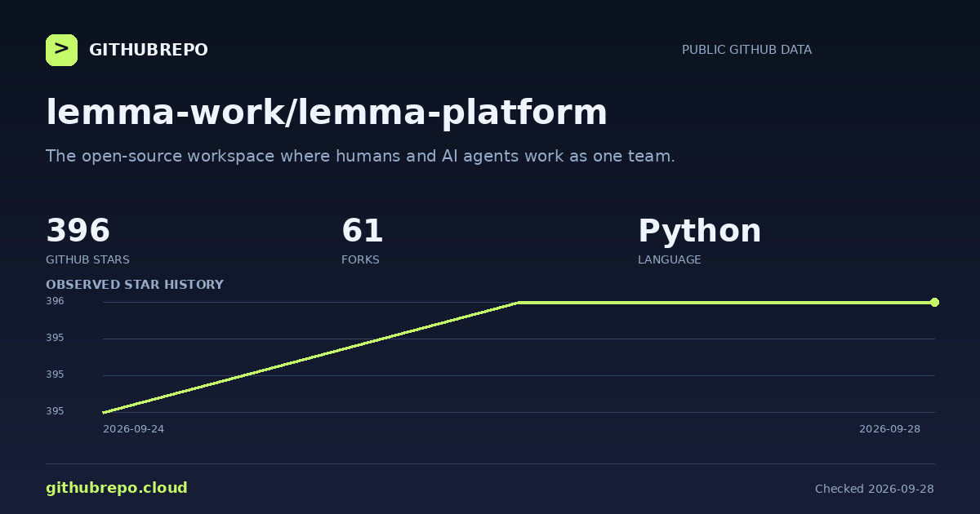980x514 pixels.
Task: Click the green GithubRepo logo icon
Action: click(x=61, y=50)
